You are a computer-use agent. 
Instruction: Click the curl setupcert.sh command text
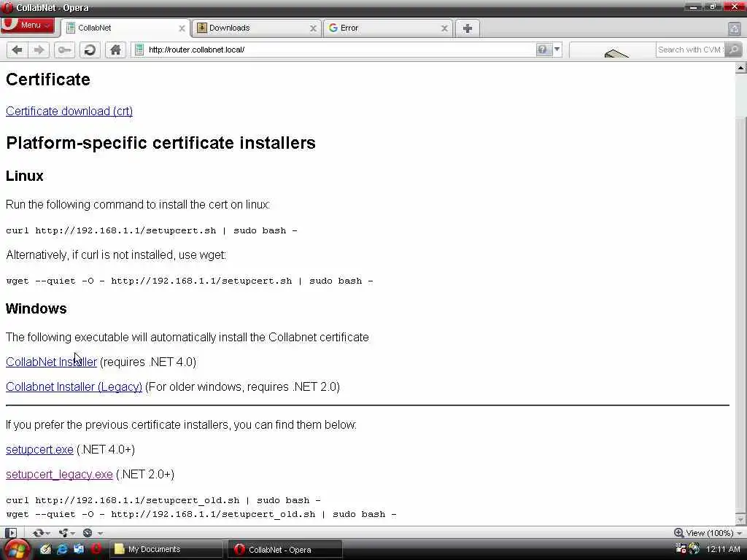[152, 230]
